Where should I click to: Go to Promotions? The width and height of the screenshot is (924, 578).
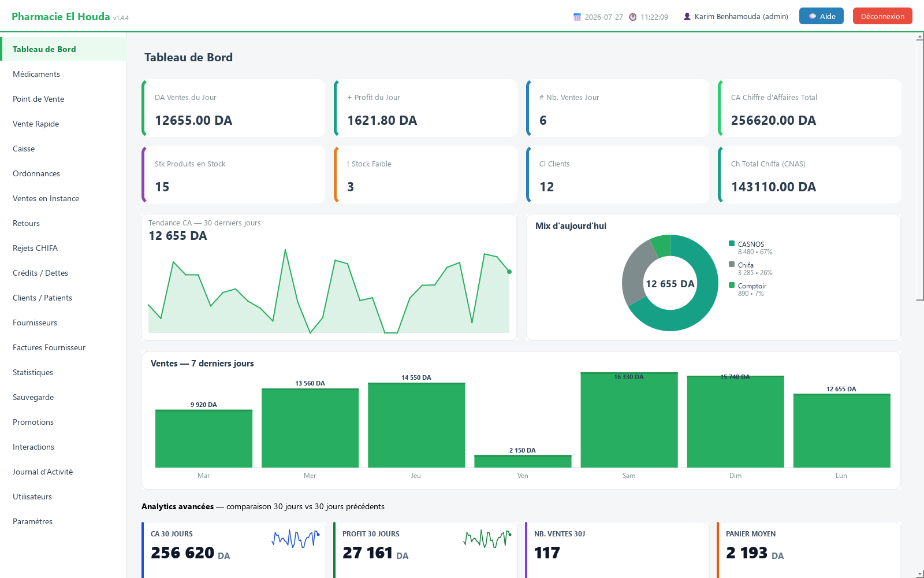pyautogui.click(x=64, y=422)
